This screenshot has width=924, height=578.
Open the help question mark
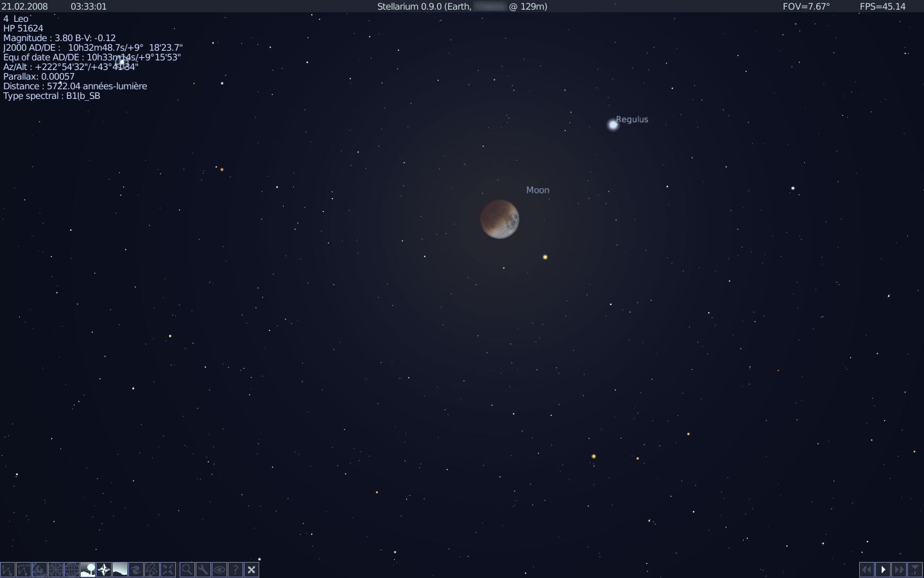coord(235,570)
